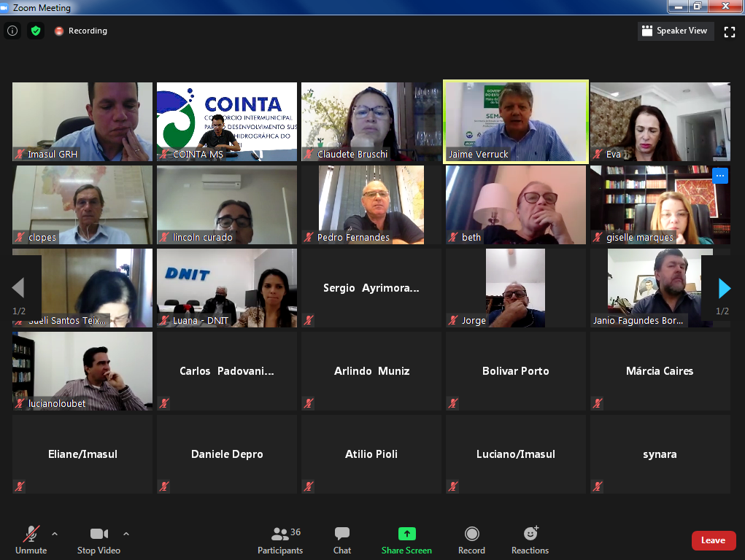Click the Share Screen icon

pyautogui.click(x=406, y=534)
